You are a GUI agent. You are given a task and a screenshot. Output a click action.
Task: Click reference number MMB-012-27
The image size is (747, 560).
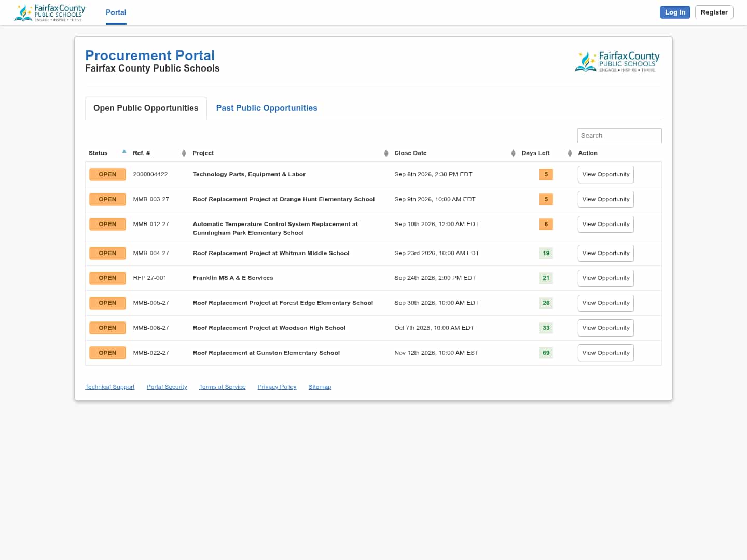pos(151,224)
